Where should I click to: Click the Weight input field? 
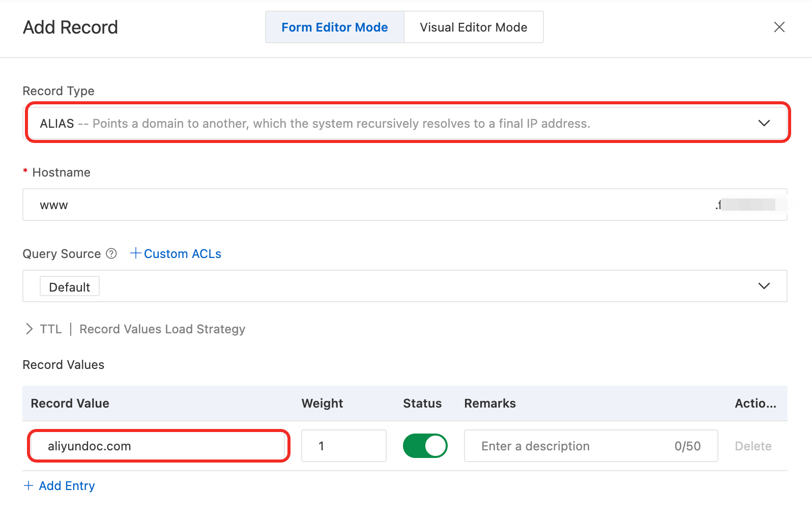coord(343,446)
